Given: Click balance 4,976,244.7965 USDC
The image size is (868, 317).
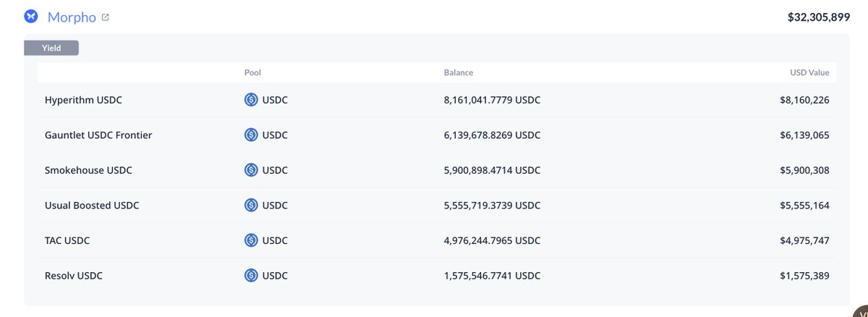Looking at the screenshot, I should click(x=492, y=240).
